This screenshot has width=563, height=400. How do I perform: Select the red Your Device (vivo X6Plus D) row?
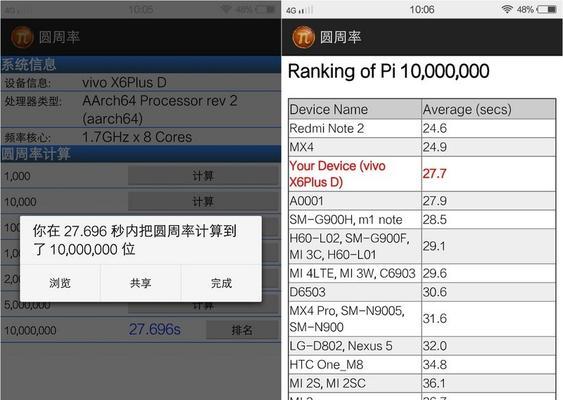(x=422, y=174)
